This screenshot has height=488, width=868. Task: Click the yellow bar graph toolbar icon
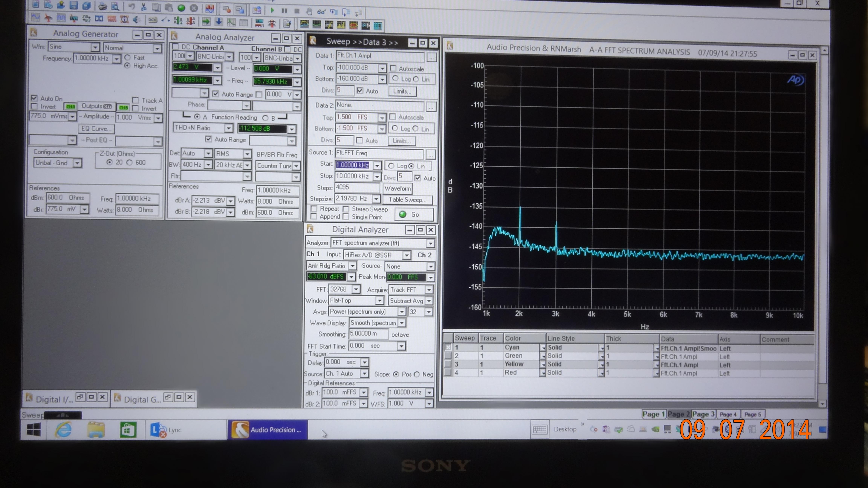tap(341, 25)
